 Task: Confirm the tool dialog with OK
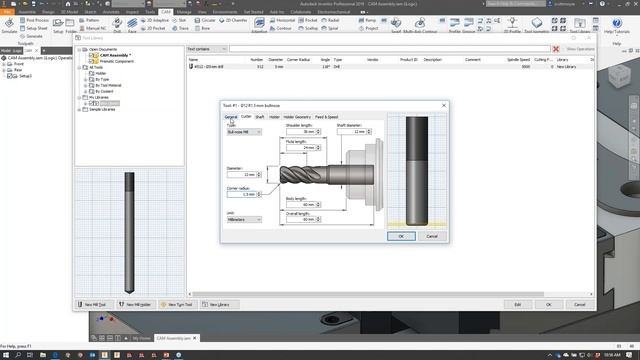[401, 236]
